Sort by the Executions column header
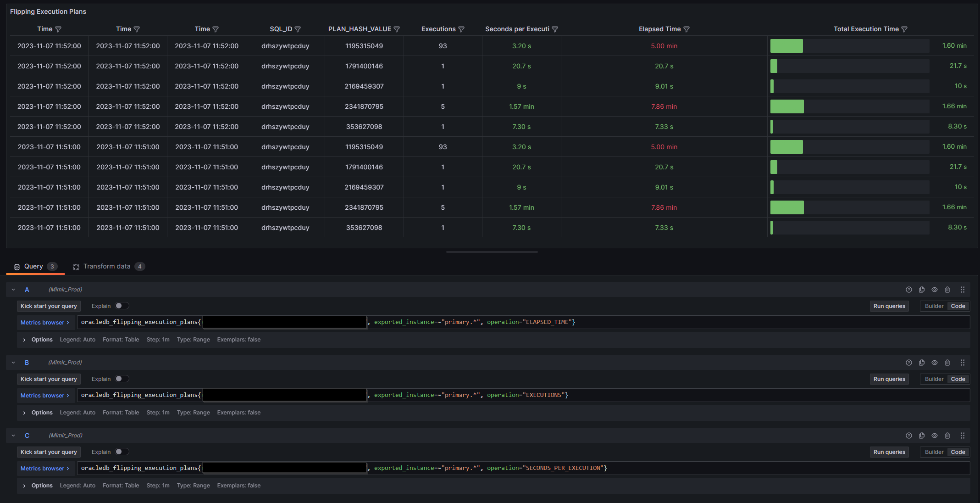Viewport: 980px width, 503px height. tap(438, 29)
